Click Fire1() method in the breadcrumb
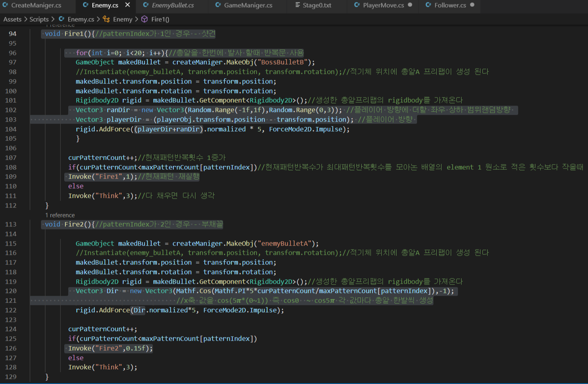The height and width of the screenshot is (384, 588). coord(160,19)
